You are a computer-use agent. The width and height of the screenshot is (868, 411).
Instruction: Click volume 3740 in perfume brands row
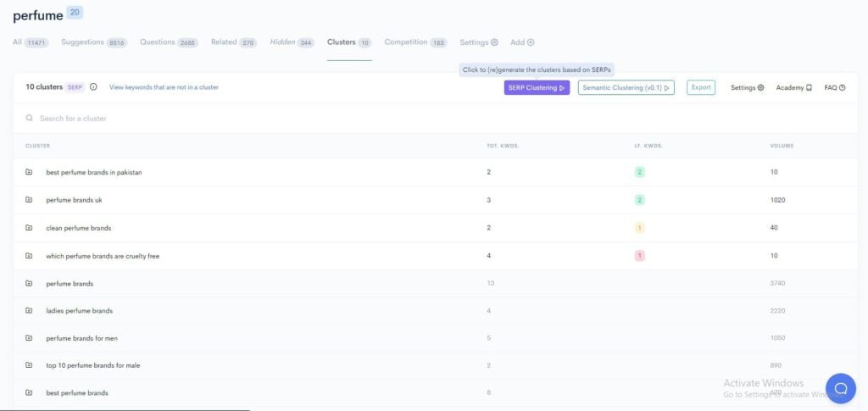(x=778, y=283)
